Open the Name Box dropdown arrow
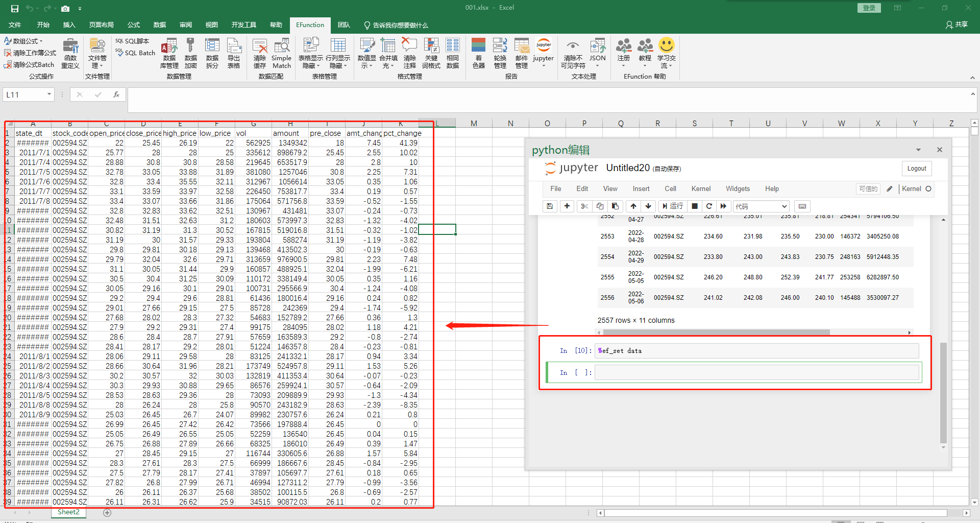Screen dimensions: 980x523 click(x=49, y=94)
